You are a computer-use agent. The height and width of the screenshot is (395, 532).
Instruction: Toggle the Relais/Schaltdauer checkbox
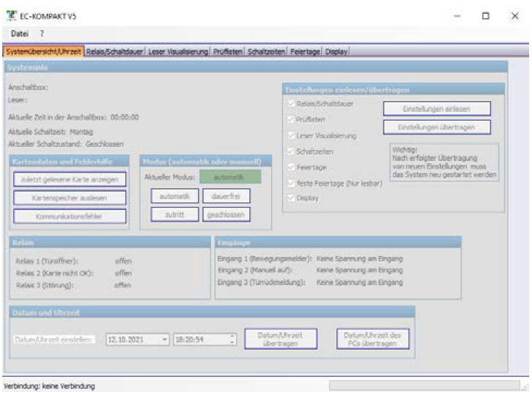[291, 103]
